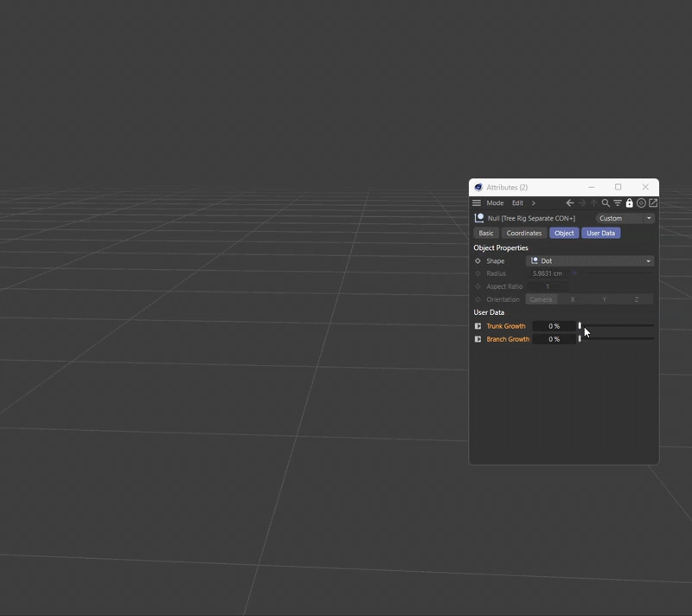Toggle the Object tab
This screenshot has height=616, width=692.
click(x=564, y=233)
